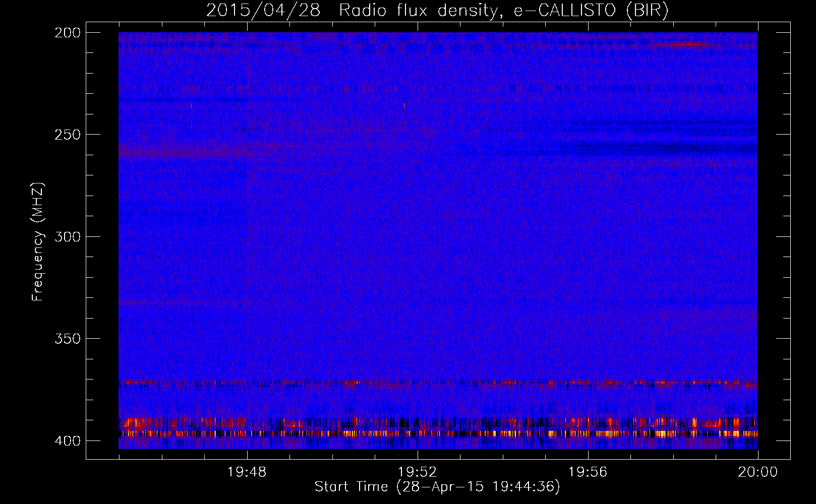The height and width of the screenshot is (504, 816).
Task: Click the plot title '2015/04/28 Radio flux density, e-CALLISTO (BIR)'
Action: coord(437,11)
